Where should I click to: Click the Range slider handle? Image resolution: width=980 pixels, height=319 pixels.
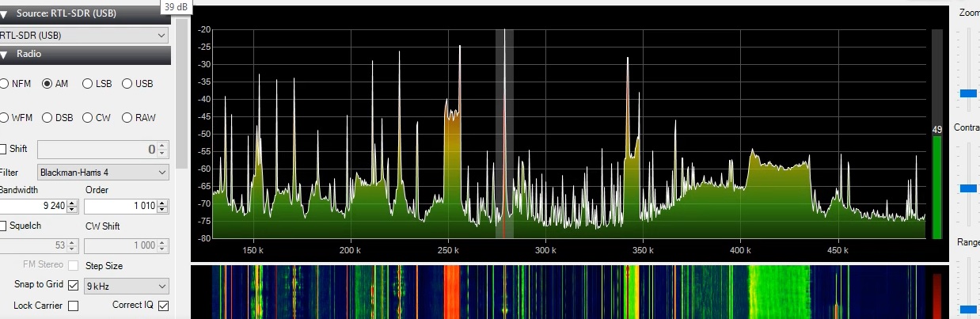(x=968, y=309)
